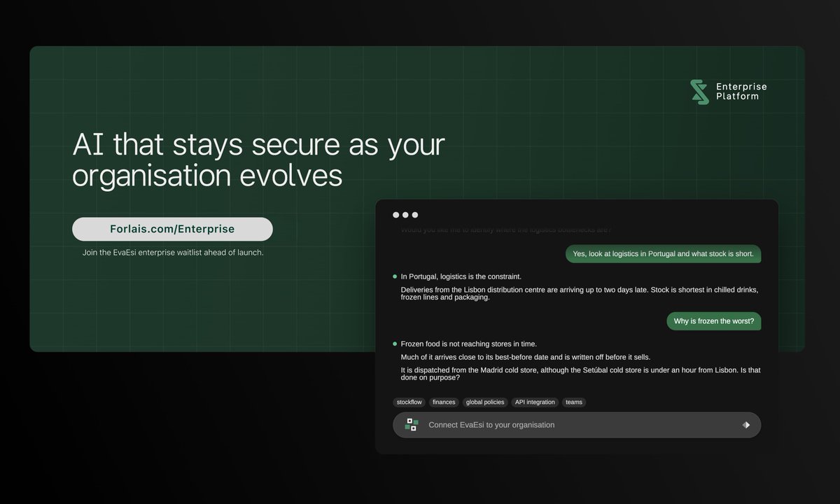
Task: Click 'Deliveries from the Lisbon distribution centre' paragraph
Action: (x=580, y=293)
